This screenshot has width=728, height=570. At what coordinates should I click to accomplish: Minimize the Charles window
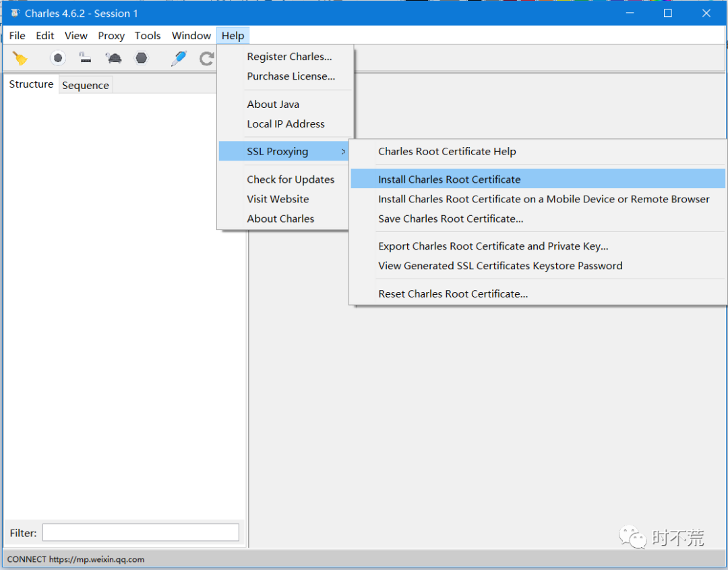pyautogui.click(x=630, y=13)
